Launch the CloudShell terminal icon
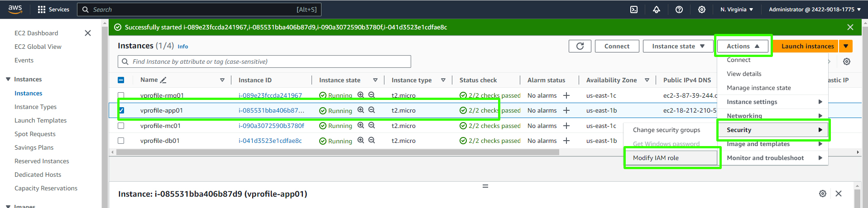868x208 pixels. click(634, 9)
